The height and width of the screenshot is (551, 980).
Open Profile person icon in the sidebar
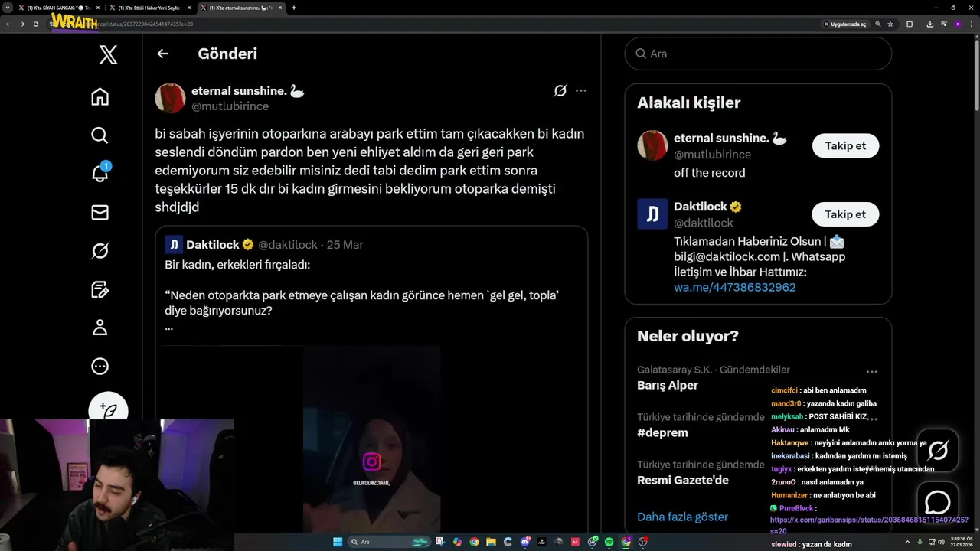point(100,328)
